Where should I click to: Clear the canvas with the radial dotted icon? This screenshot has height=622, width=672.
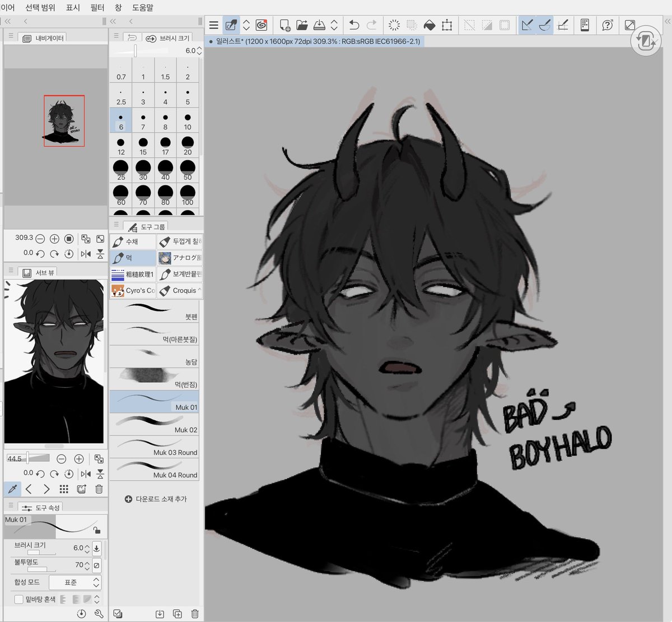pyautogui.click(x=394, y=25)
